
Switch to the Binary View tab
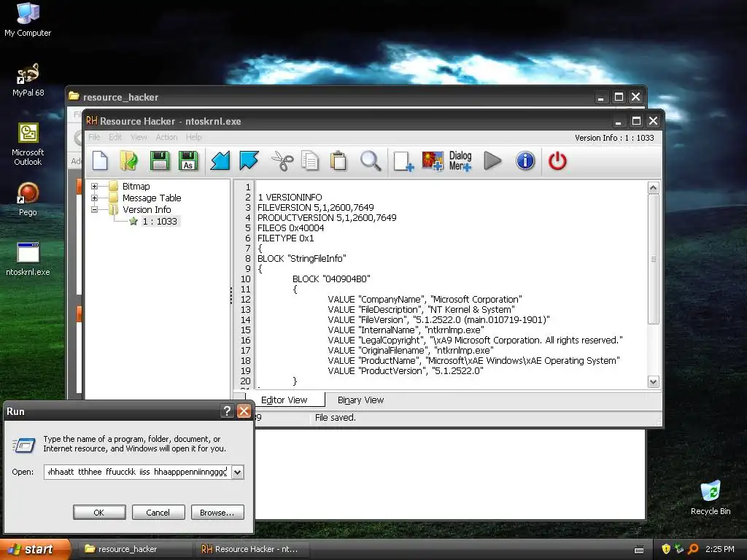(x=360, y=400)
